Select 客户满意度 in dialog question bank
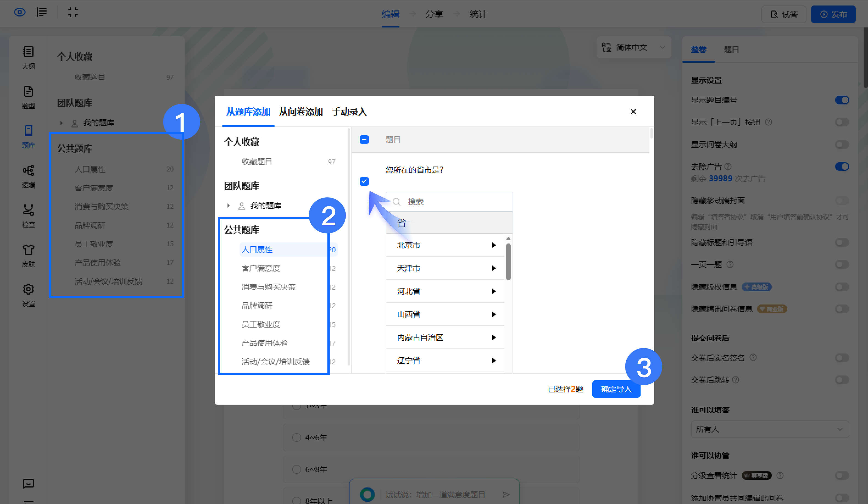The image size is (868, 504). click(x=261, y=268)
